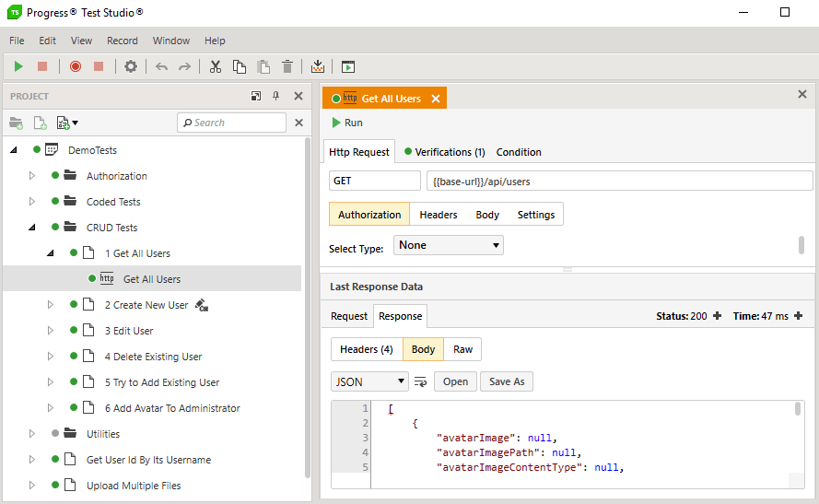The height and width of the screenshot is (504, 819).
Task: Expand the Utilities folder
Action: (x=32, y=434)
